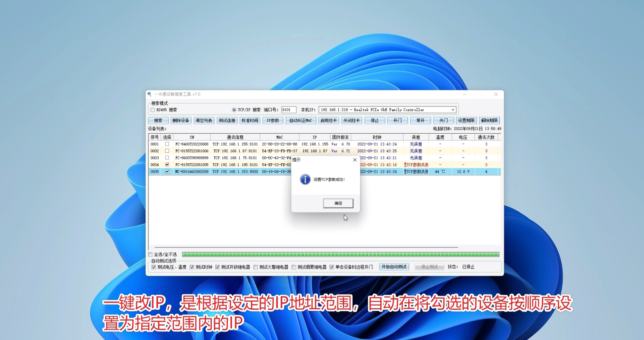Click the 删除设备 button
The image size is (644, 340).
coord(181,121)
